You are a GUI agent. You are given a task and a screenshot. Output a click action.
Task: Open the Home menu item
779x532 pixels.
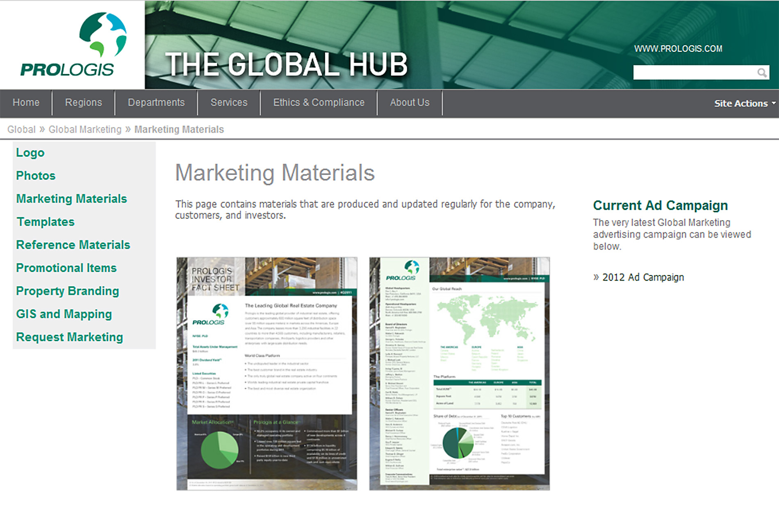point(26,102)
